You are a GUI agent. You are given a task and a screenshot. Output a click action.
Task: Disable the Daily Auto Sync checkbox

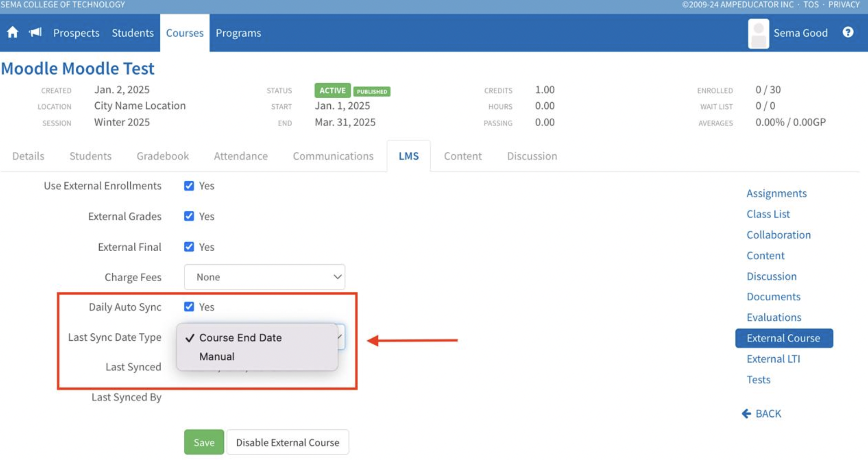tap(189, 307)
